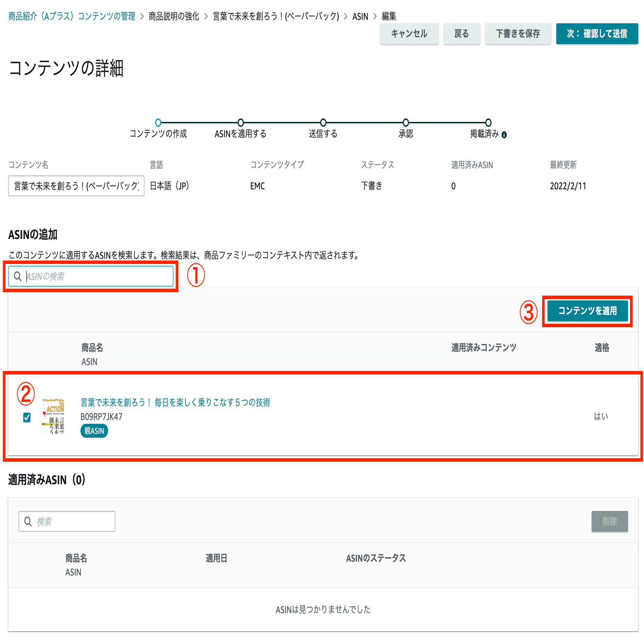Select the 掲載済み progress step circle
The width and height of the screenshot is (644, 644).
(488, 122)
